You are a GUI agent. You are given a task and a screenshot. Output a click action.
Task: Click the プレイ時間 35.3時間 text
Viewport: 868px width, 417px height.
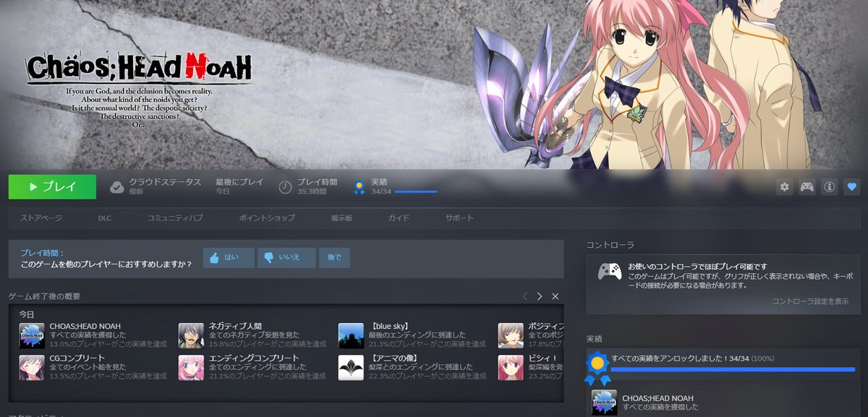click(x=317, y=186)
